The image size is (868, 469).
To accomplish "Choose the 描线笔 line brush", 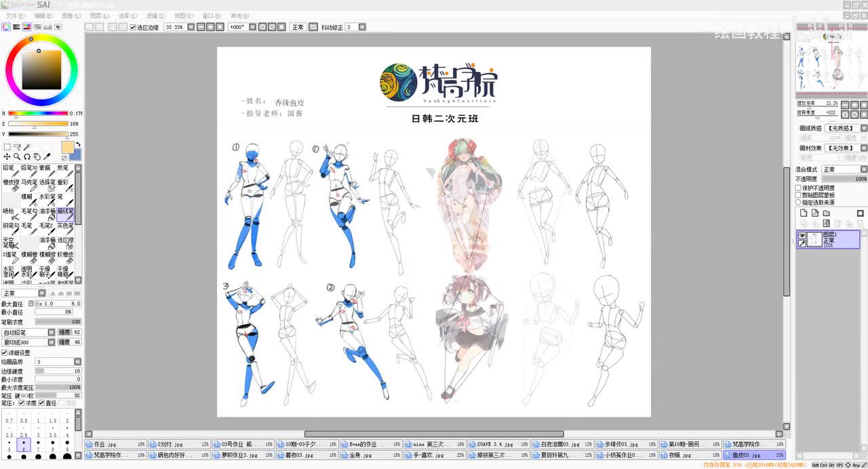I will click(x=65, y=214).
